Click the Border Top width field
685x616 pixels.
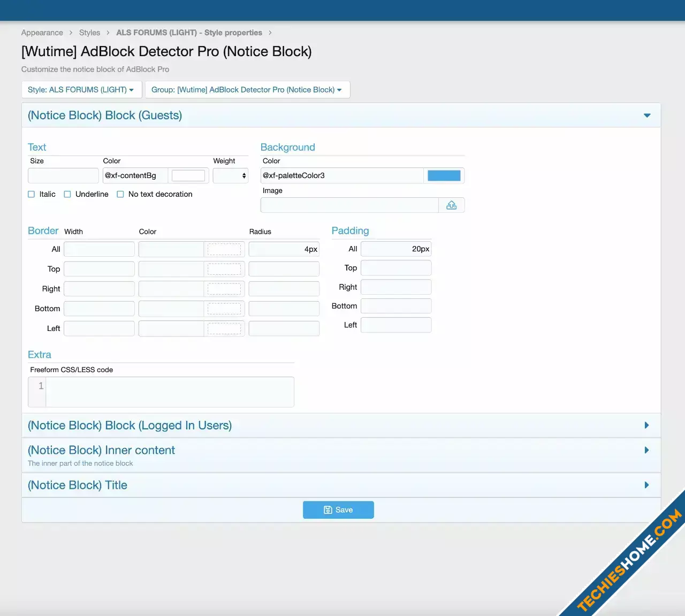click(x=99, y=269)
